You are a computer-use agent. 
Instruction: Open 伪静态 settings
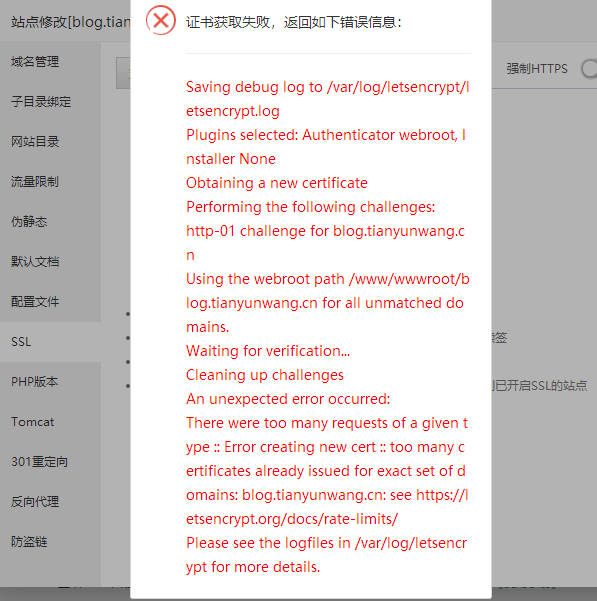[29, 222]
